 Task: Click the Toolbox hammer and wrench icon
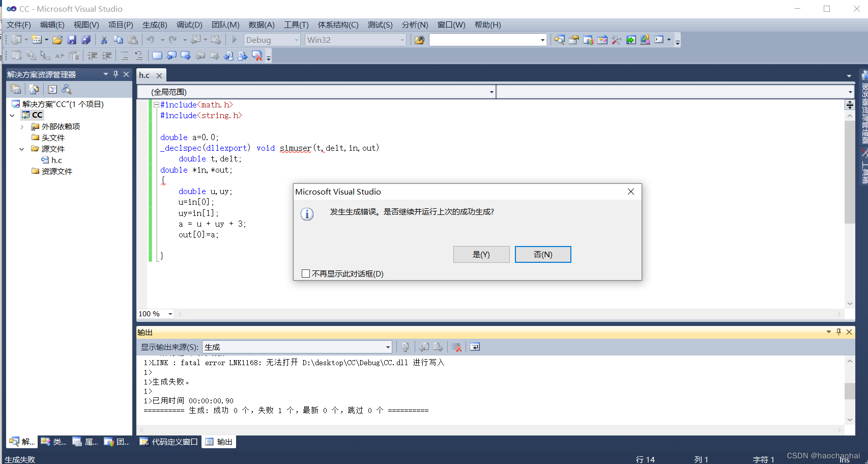[617, 40]
